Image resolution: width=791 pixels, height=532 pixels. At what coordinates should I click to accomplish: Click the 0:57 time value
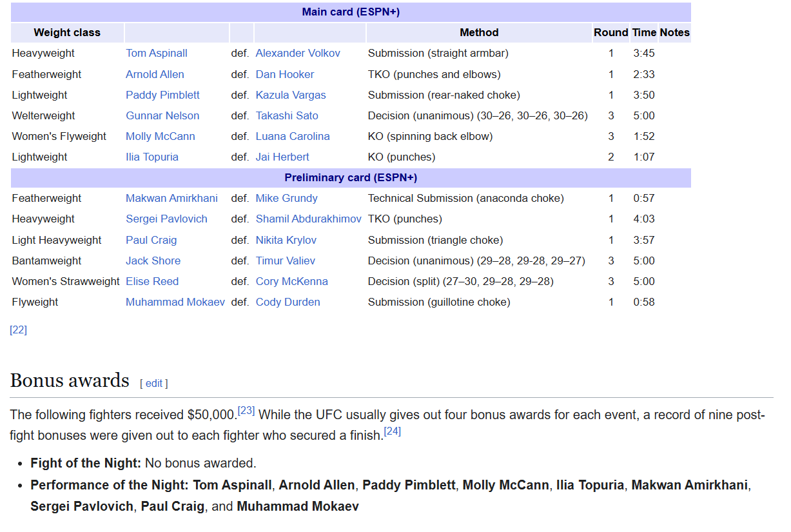coord(644,198)
